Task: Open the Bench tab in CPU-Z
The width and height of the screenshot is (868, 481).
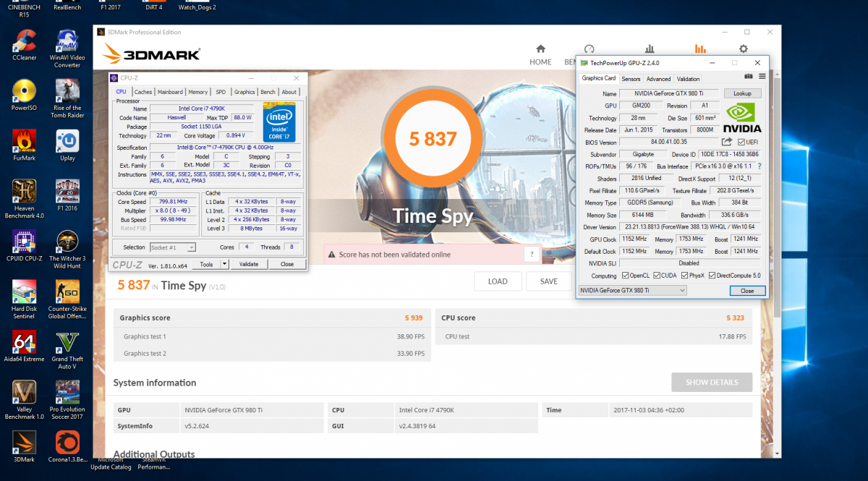Action: click(268, 92)
